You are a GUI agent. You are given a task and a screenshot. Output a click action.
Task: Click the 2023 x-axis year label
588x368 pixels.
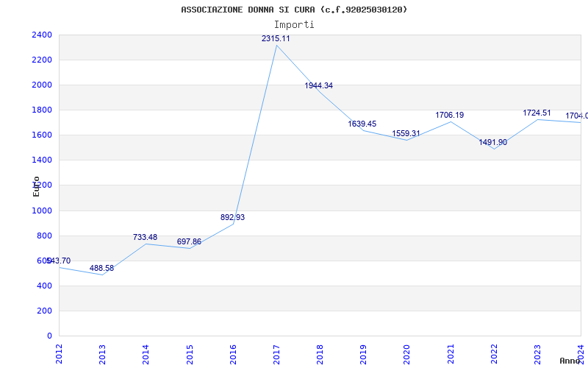pos(537,354)
